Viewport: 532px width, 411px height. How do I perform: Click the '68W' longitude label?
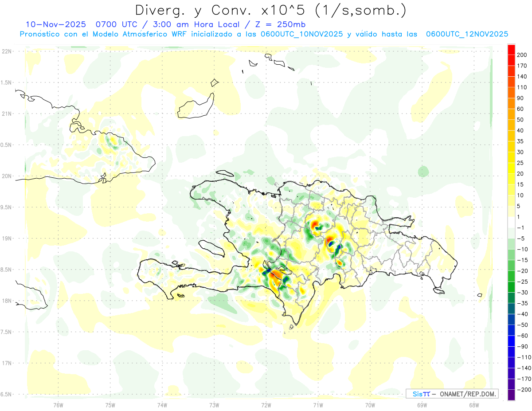474,405
